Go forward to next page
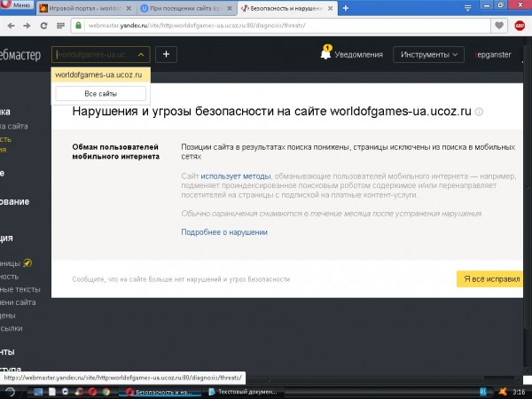532x399 pixels. [x=27, y=26]
